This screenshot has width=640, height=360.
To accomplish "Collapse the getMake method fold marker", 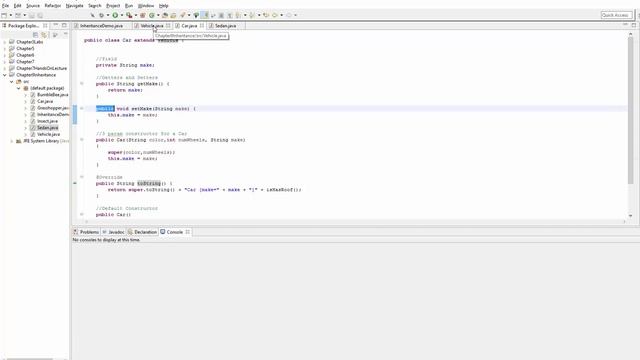I will [82, 83].
